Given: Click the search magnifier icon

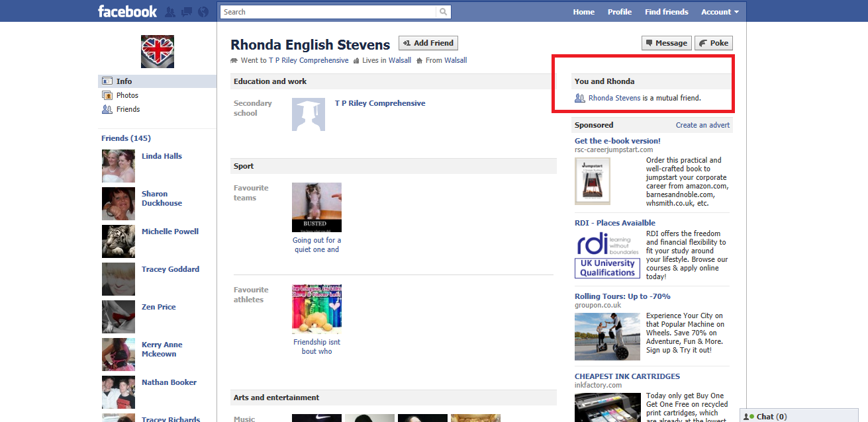Looking at the screenshot, I should (443, 12).
